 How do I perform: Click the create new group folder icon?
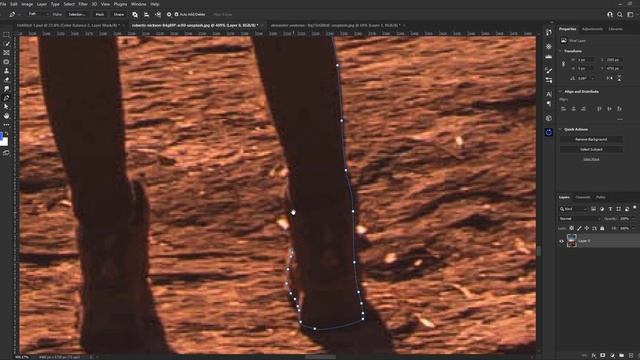pyautogui.click(x=621, y=356)
